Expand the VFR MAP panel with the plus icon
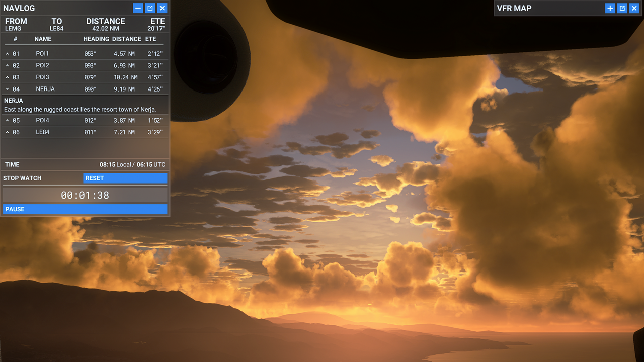 click(610, 8)
